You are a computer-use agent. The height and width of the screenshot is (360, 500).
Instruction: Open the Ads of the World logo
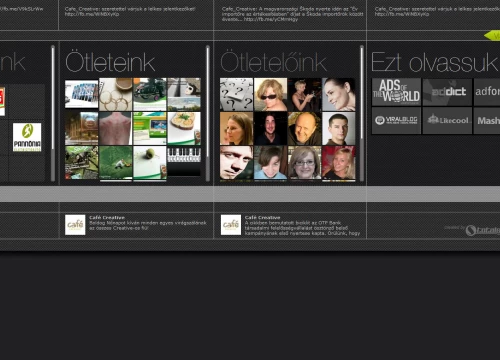[x=396, y=92]
